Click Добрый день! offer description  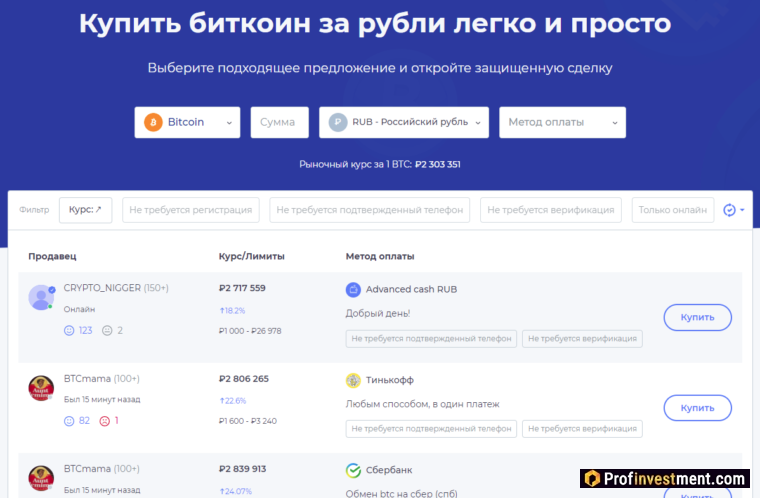click(378, 314)
